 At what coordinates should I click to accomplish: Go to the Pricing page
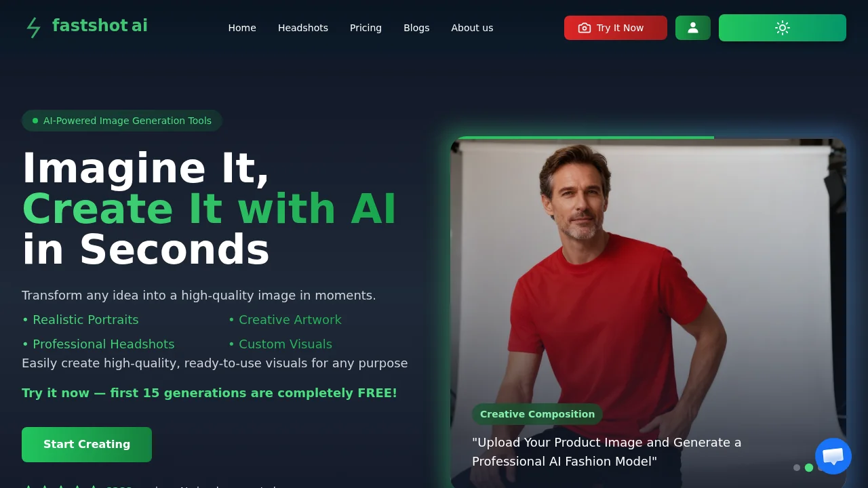[x=366, y=28]
